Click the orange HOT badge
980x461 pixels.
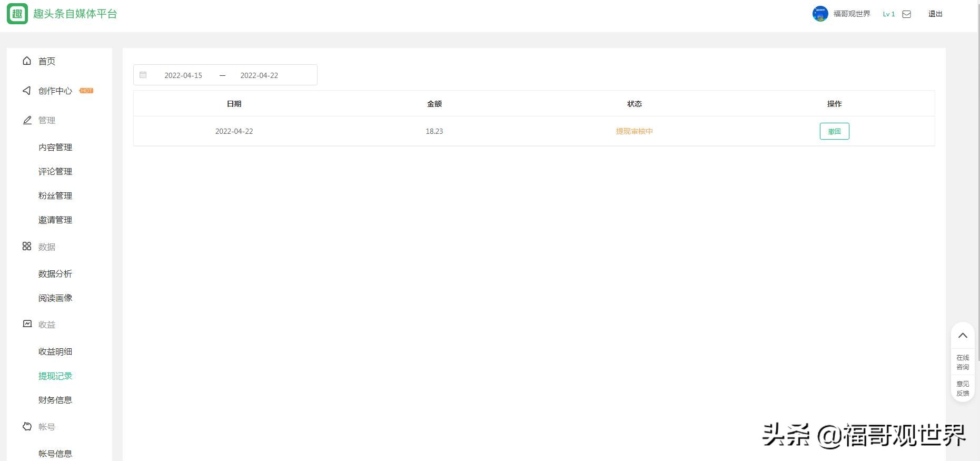(86, 91)
